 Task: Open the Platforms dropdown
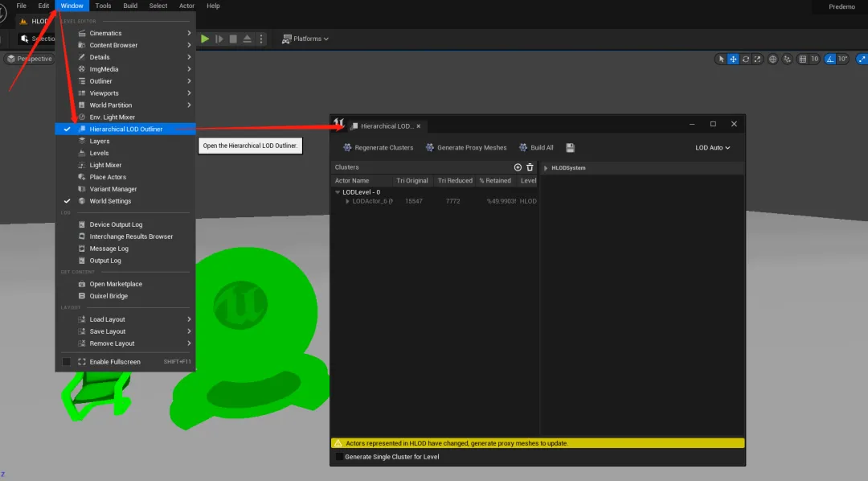coord(305,39)
